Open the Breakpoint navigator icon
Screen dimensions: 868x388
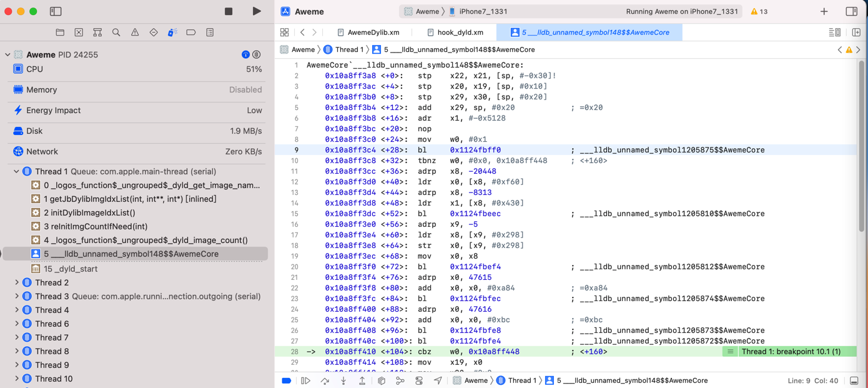pyautogui.click(x=191, y=32)
